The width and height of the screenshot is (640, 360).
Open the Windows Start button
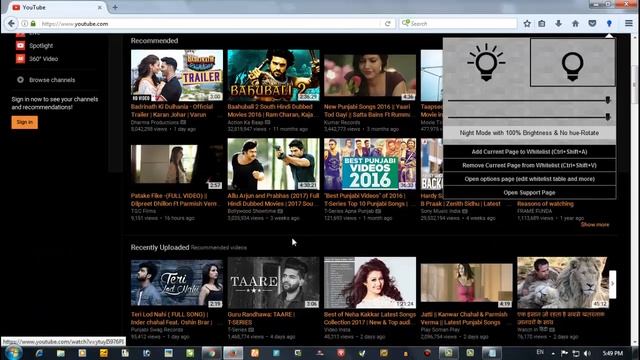click(x=13, y=353)
